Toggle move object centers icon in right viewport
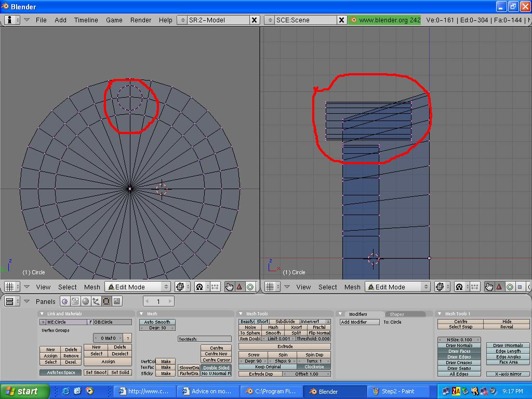 pyautogui.click(x=475, y=287)
